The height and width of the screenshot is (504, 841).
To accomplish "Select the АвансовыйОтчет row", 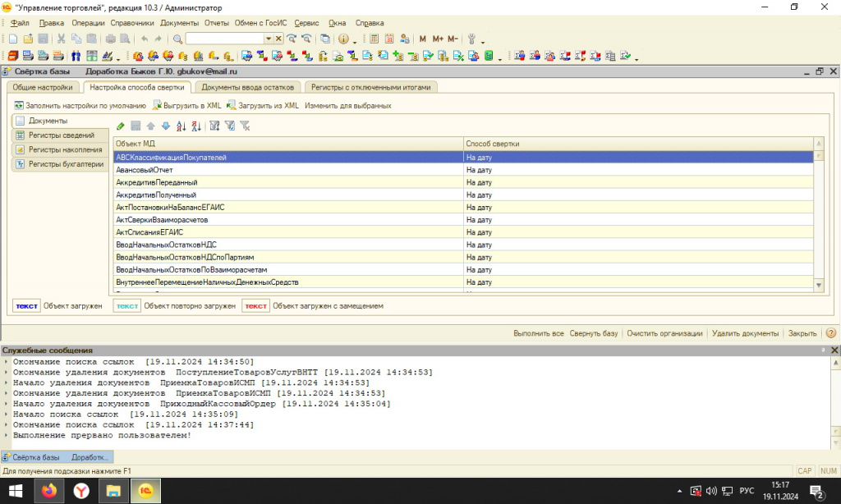I will (463, 169).
